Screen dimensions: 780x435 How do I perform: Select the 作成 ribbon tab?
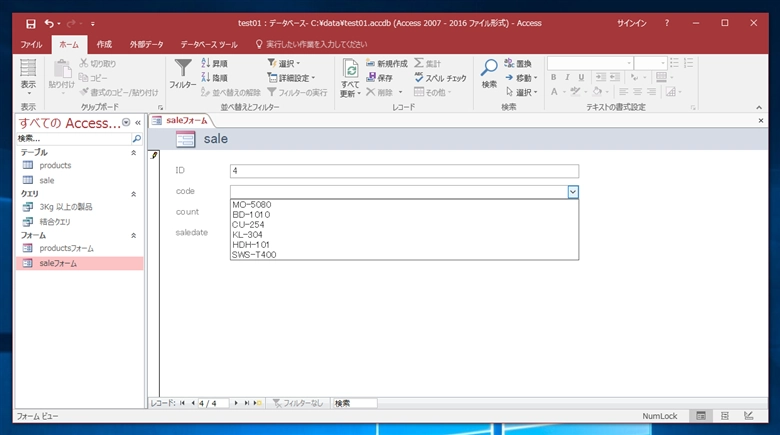coord(104,44)
